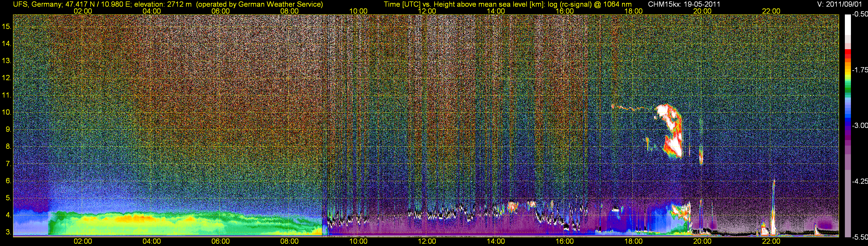Pick the white top of the colorbar
Screen dimensions: 868x246
pos(848,24)
